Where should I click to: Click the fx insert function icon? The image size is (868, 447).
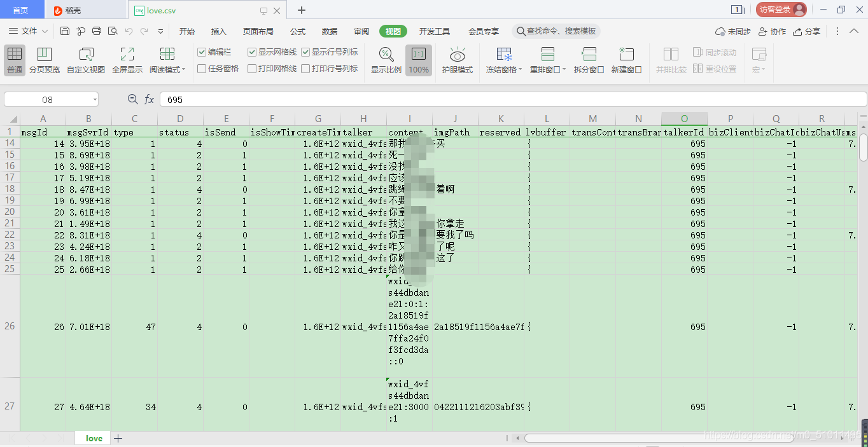click(150, 99)
